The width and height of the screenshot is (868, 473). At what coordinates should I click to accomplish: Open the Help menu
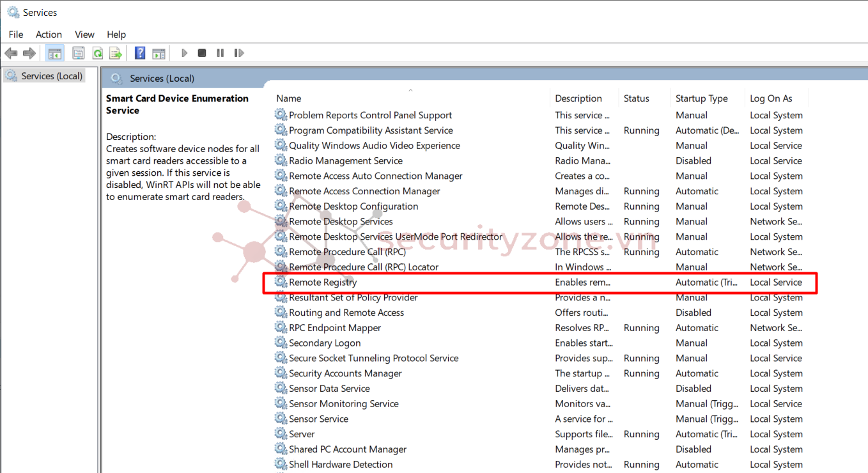[x=116, y=35]
